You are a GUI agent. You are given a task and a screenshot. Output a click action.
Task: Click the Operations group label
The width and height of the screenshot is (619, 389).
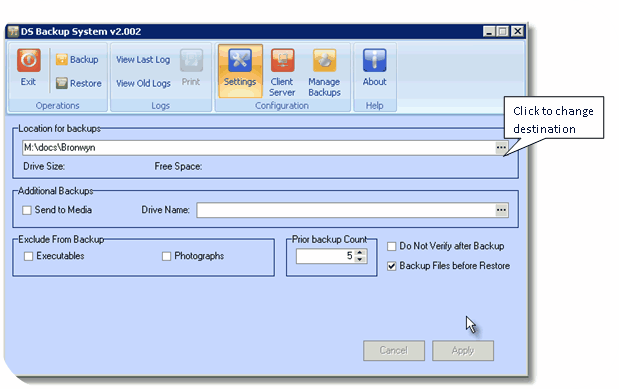pos(58,106)
